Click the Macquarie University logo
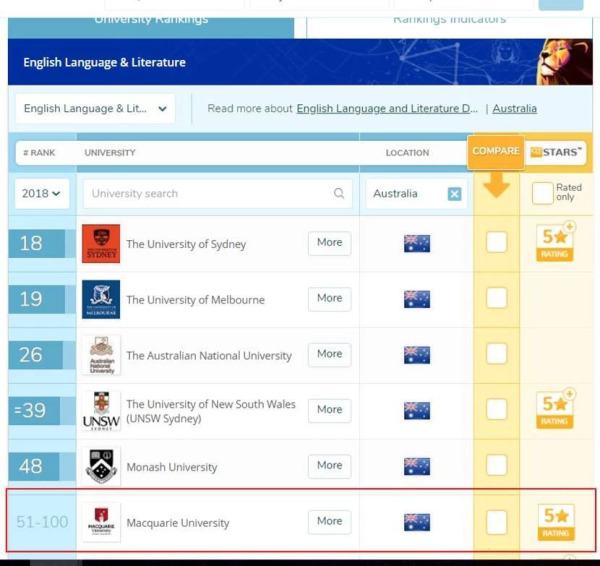Image resolution: width=600 pixels, height=566 pixels. (x=101, y=522)
